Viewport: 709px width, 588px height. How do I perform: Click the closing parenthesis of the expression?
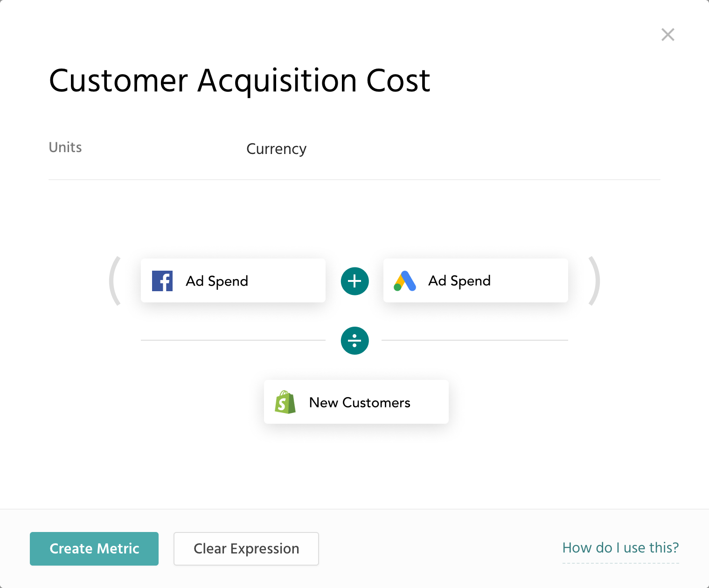coord(593,281)
